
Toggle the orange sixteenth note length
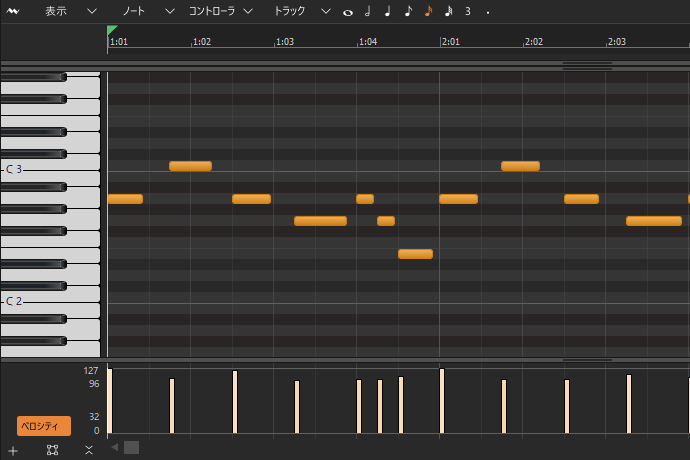coord(428,11)
